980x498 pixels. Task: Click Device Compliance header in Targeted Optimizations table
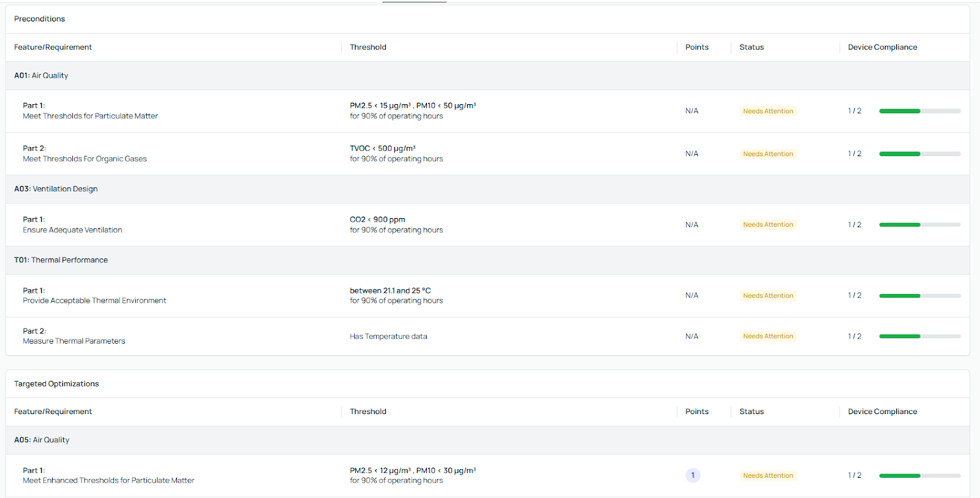pyautogui.click(x=882, y=412)
